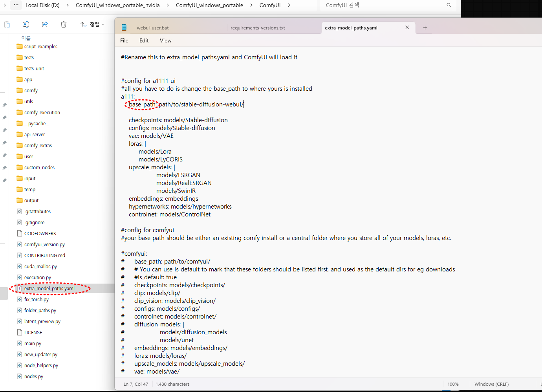The image size is (542, 392).
Task: Select the CONTRIBUTING.md file icon
Action: tap(20, 255)
